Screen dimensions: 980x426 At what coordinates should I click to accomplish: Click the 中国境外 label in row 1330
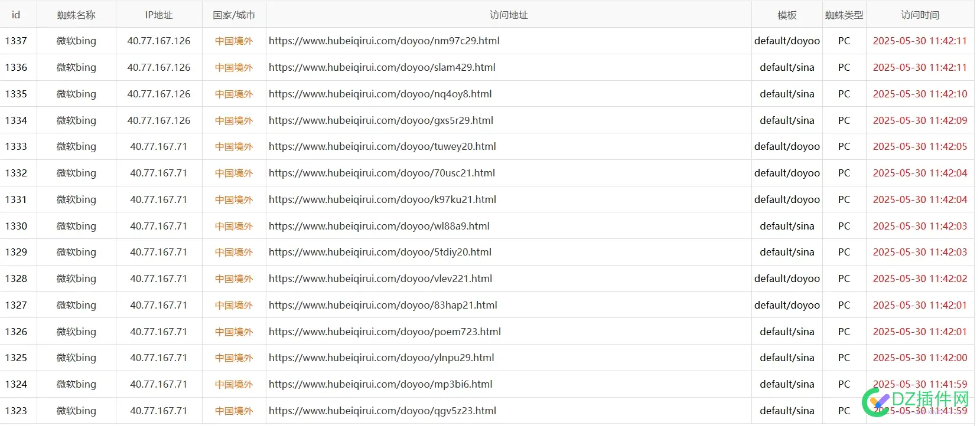click(234, 226)
